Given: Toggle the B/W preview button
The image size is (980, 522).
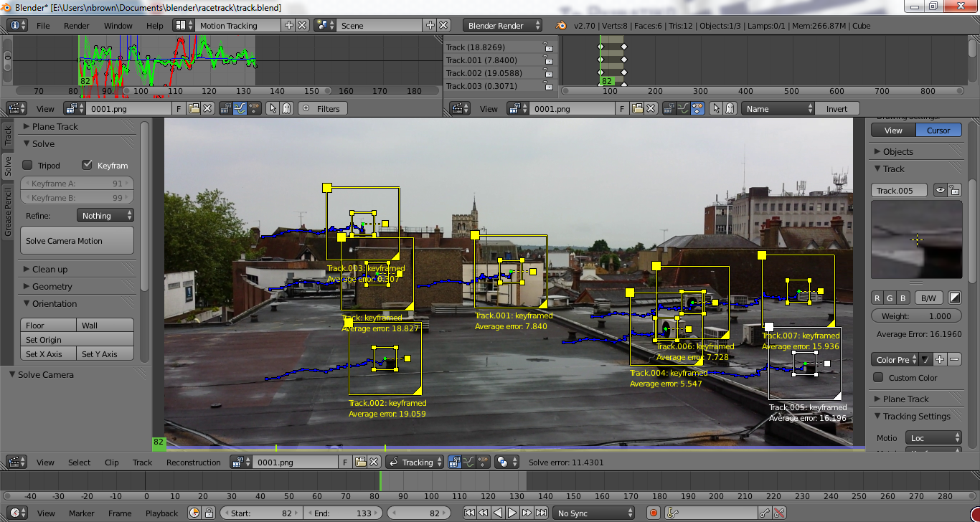Looking at the screenshot, I should 928,298.
